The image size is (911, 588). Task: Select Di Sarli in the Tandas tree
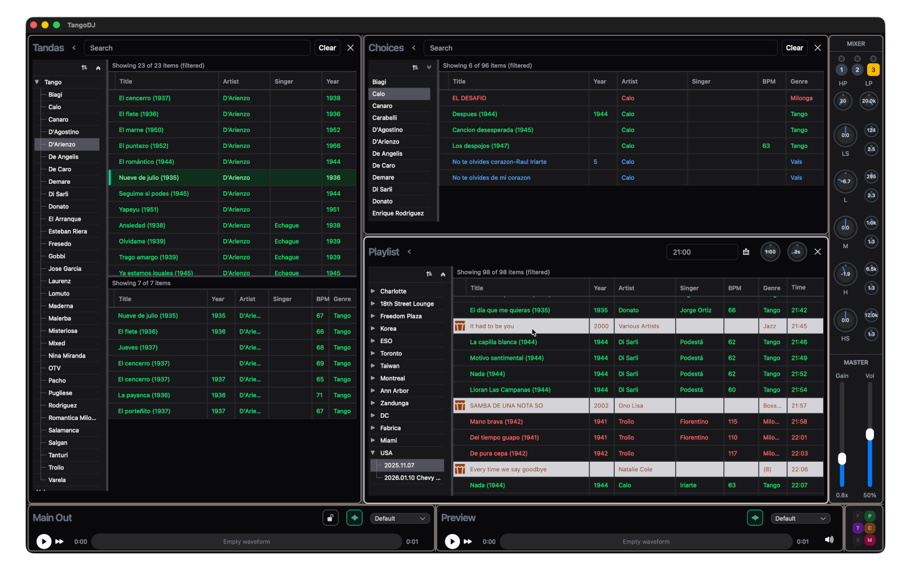[67, 194]
